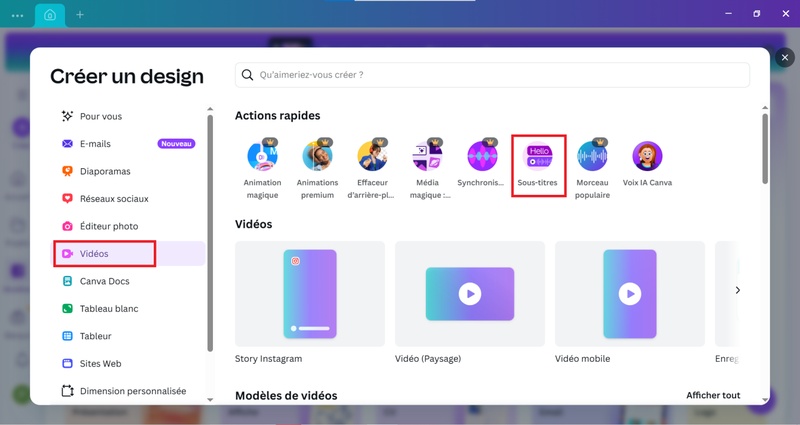Viewport: 800px width, 425px height.
Task: Select Pour vous category
Action: (x=129, y=116)
